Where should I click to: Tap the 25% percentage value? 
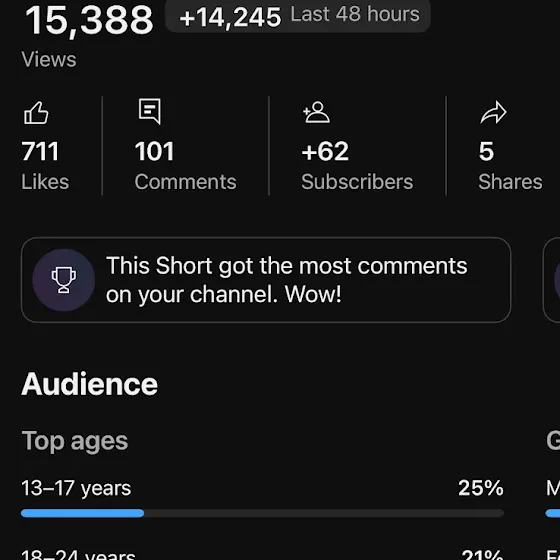[x=481, y=488]
